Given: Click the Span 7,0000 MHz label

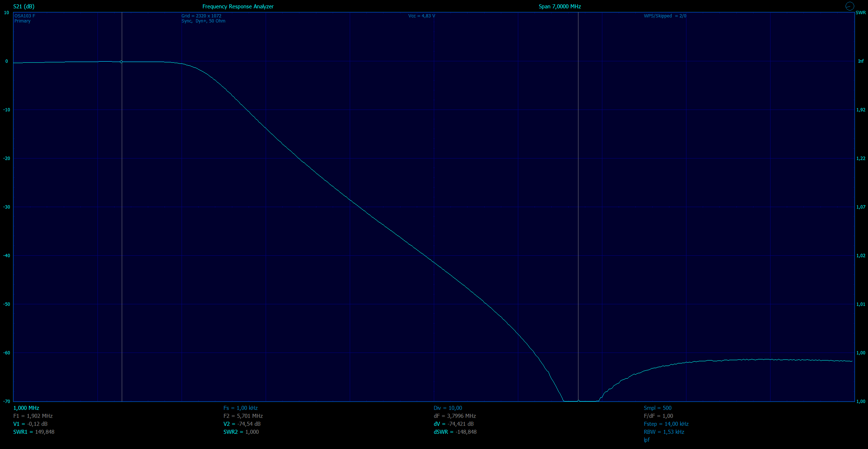Looking at the screenshot, I should click(560, 7).
